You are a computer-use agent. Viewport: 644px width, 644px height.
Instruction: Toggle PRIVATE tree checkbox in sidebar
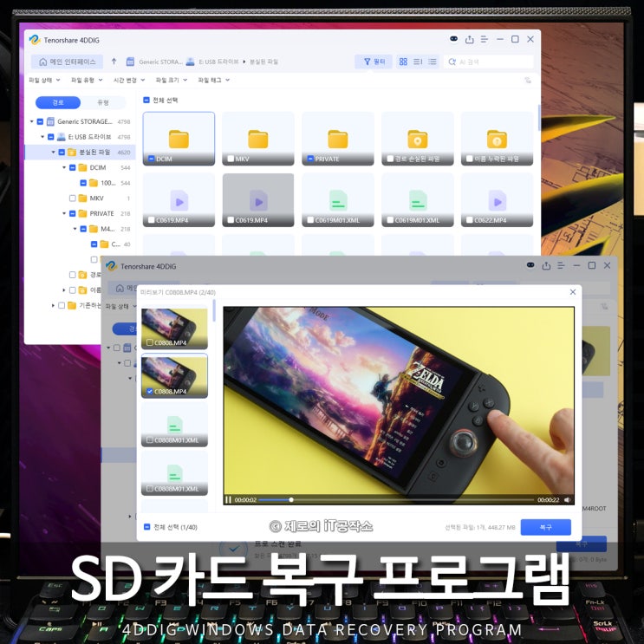click(x=72, y=213)
